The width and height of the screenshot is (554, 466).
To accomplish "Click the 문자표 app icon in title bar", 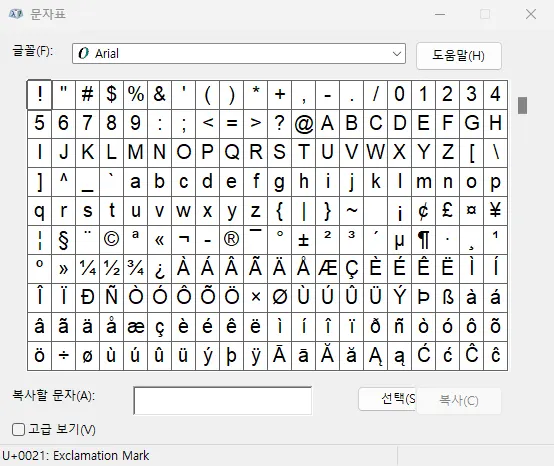I will pos(16,14).
